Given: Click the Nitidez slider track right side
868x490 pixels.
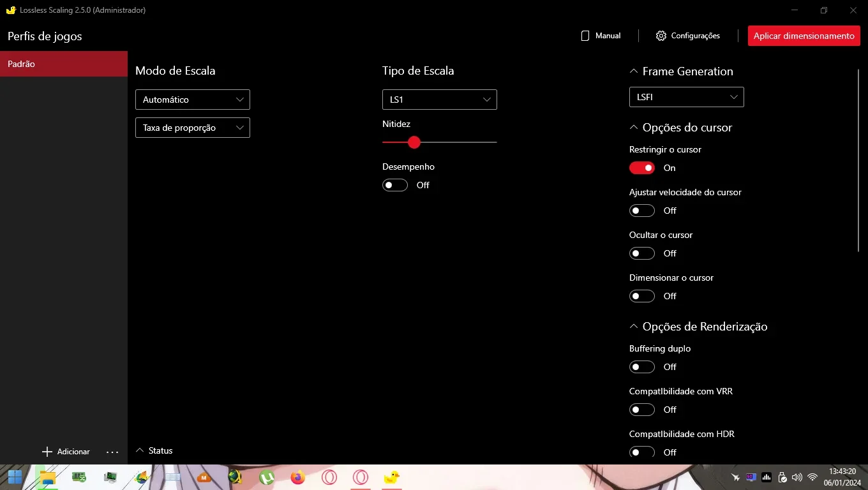Looking at the screenshot, I should pos(458,142).
